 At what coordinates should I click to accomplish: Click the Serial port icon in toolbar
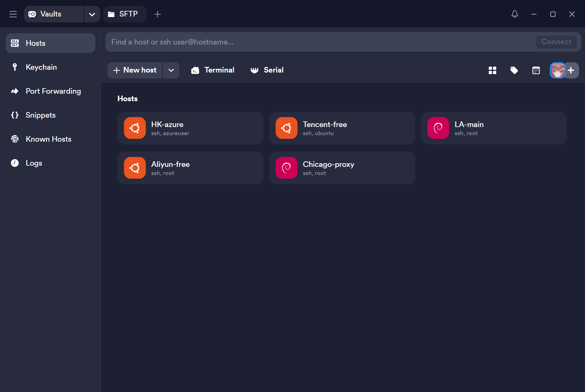[254, 70]
